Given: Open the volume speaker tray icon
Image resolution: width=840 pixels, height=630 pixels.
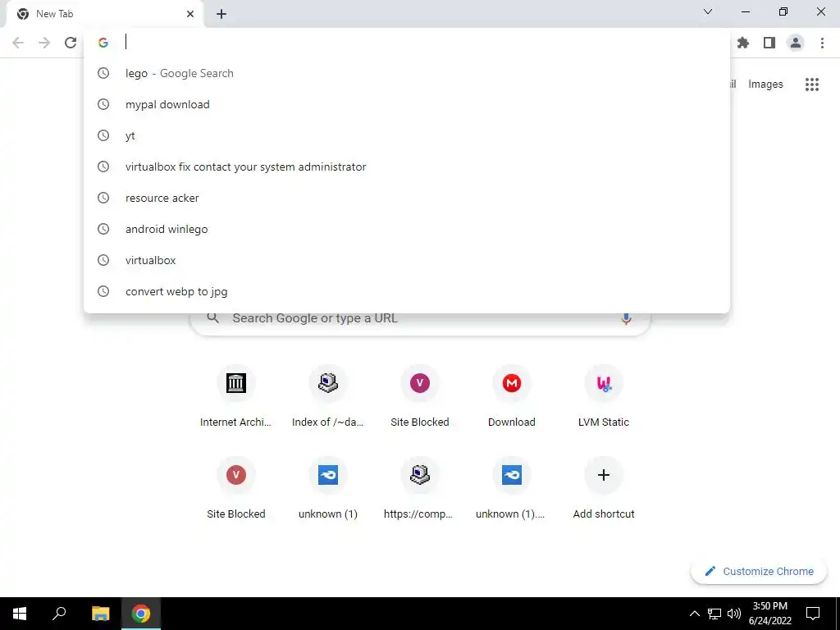Looking at the screenshot, I should [734, 614].
